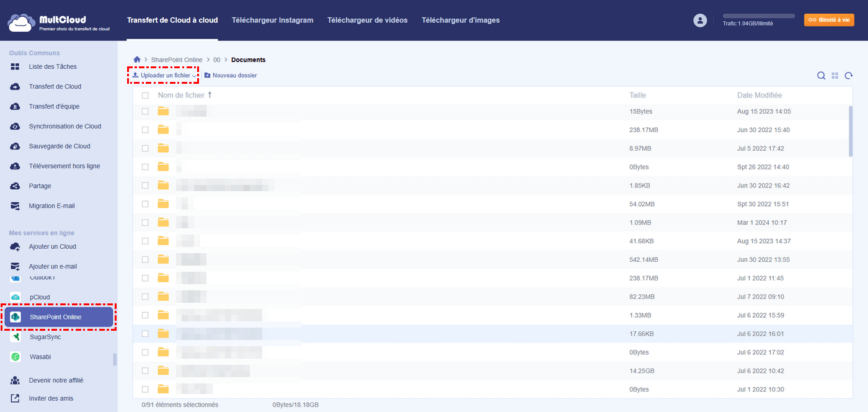Check the row sized 54.02MB
This screenshot has width=868, height=412.
(145, 204)
